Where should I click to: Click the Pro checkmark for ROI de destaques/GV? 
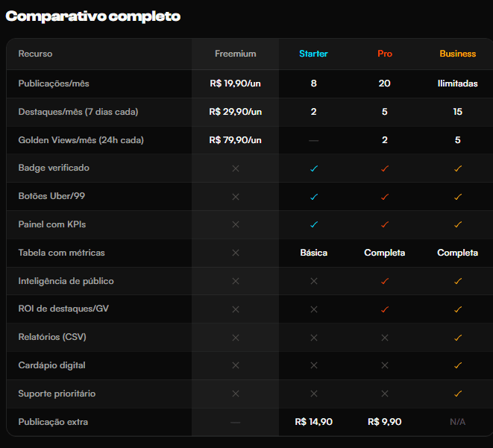pyautogui.click(x=385, y=309)
